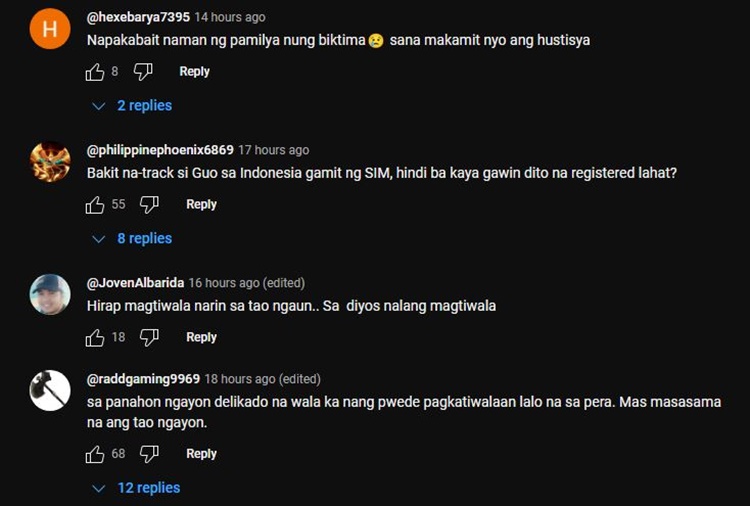This screenshot has height=506, width=750.
Task: Open @philippinephoenix6869's phoenix avatar
Action: point(50,162)
